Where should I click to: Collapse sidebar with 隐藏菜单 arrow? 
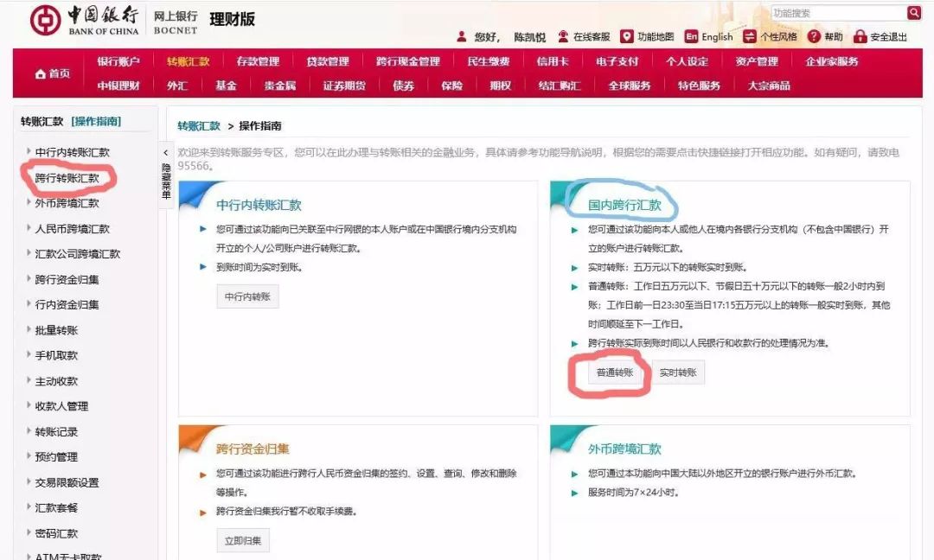[x=165, y=153]
